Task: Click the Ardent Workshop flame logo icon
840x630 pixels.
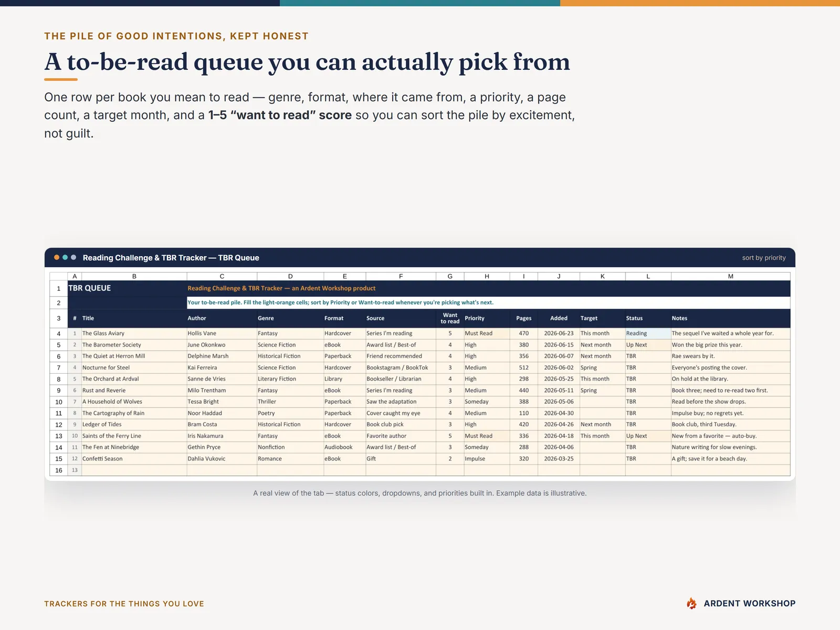Action: pos(692,603)
